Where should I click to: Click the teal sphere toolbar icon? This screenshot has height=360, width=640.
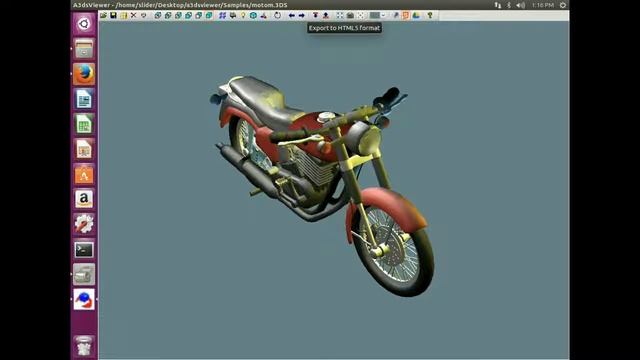253,16
